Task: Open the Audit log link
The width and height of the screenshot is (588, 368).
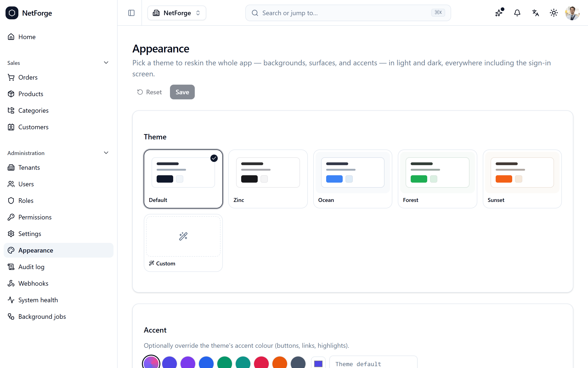Action: [59, 267]
